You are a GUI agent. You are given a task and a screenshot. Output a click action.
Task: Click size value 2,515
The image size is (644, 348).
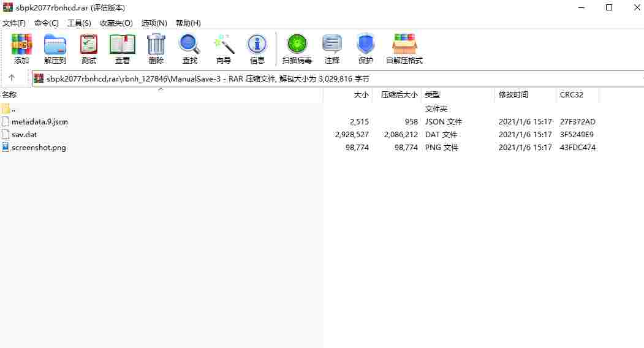pos(359,121)
